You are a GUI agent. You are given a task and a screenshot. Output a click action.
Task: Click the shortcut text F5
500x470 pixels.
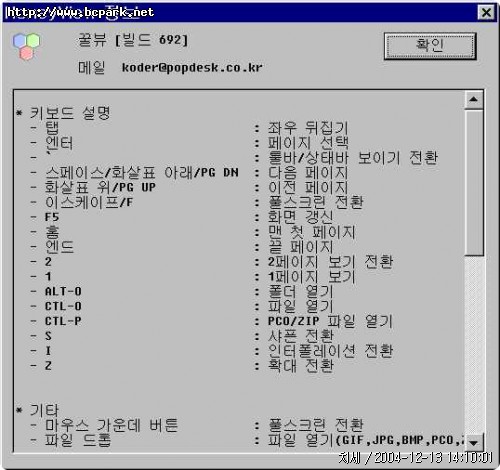52,217
